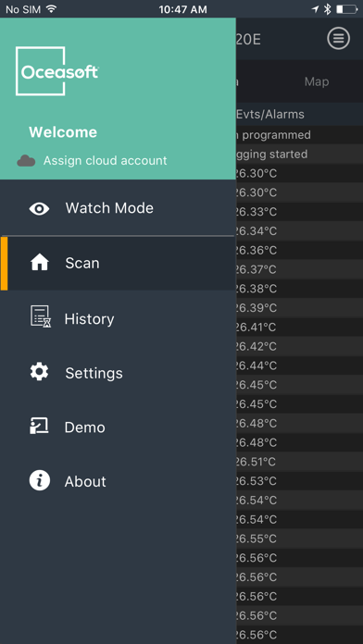Tap the eye icon for Watch Mode

[x=39, y=208]
